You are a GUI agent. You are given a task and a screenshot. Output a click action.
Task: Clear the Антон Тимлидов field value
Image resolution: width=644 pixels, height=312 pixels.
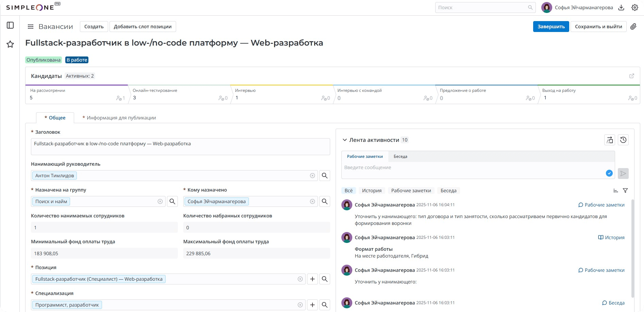coord(312,176)
